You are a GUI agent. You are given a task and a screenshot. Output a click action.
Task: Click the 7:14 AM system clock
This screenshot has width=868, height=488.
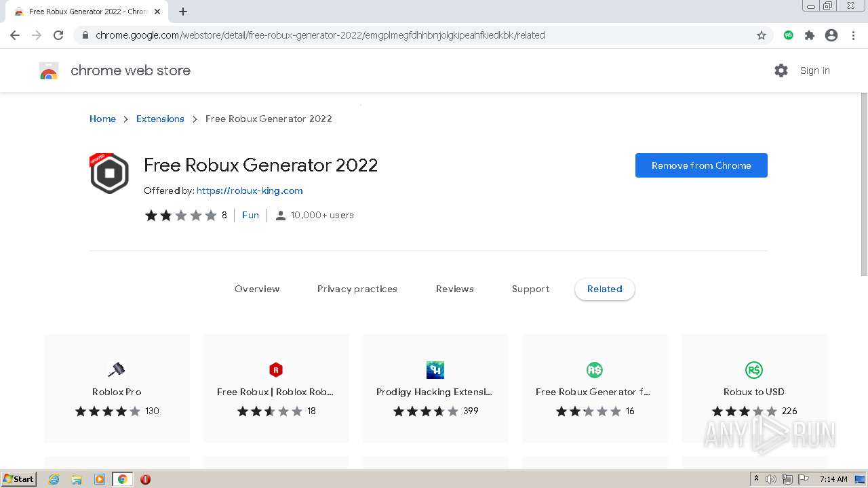pyautogui.click(x=833, y=479)
